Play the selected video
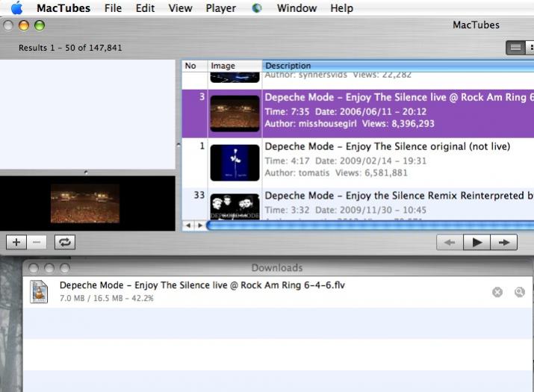Image resolution: width=534 pixels, height=392 pixels. point(476,242)
